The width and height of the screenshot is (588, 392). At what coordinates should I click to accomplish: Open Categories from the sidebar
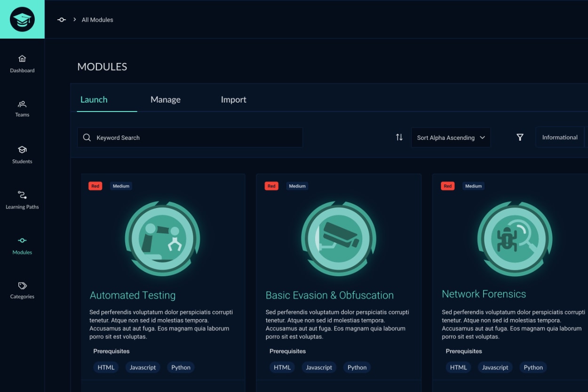tap(22, 290)
